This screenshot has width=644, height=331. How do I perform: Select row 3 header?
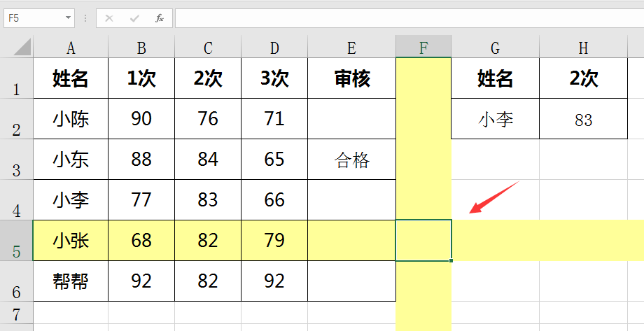tap(16, 160)
